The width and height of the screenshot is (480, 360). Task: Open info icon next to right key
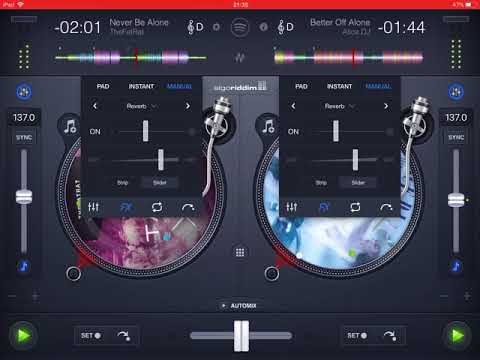263,27
